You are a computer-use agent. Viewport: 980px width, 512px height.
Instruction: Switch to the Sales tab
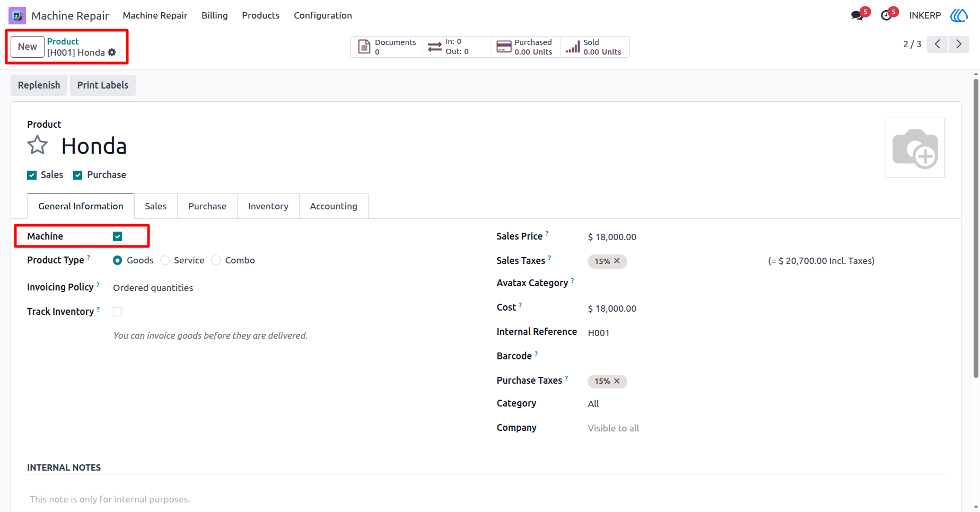coord(156,206)
